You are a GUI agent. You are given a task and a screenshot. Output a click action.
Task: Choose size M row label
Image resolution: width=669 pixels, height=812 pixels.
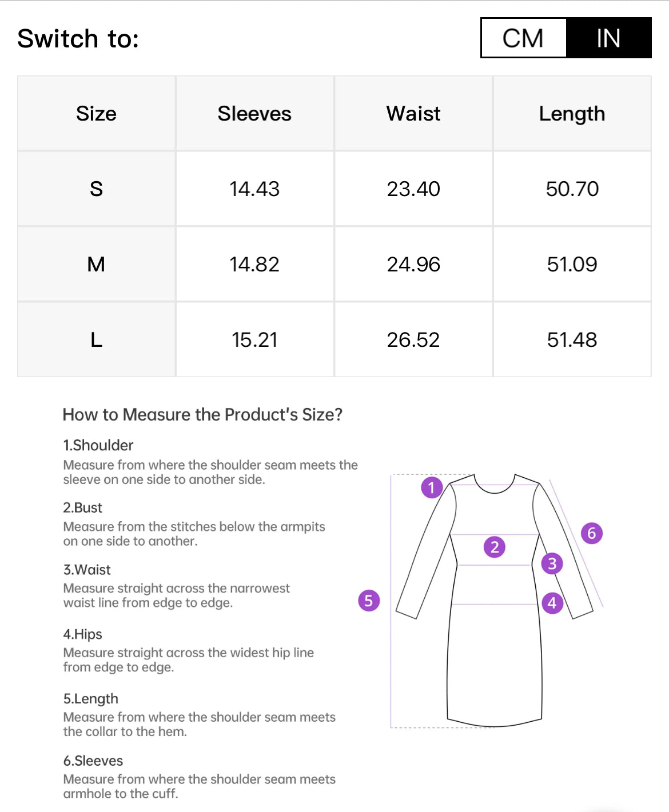(x=96, y=265)
